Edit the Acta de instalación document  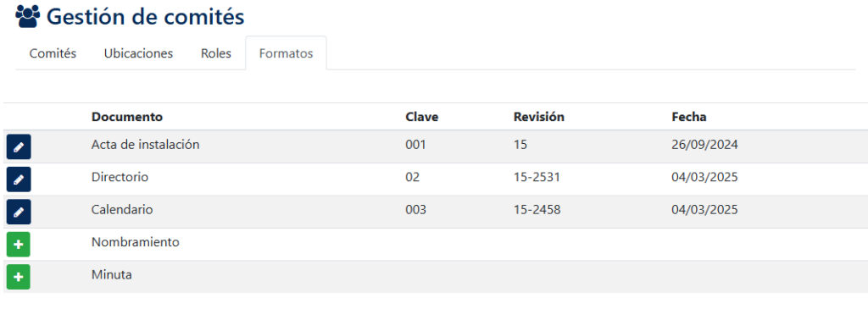click(19, 147)
